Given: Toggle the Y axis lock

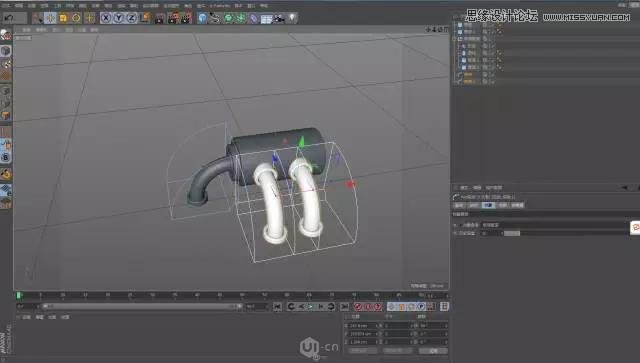Looking at the screenshot, I should (119, 18).
